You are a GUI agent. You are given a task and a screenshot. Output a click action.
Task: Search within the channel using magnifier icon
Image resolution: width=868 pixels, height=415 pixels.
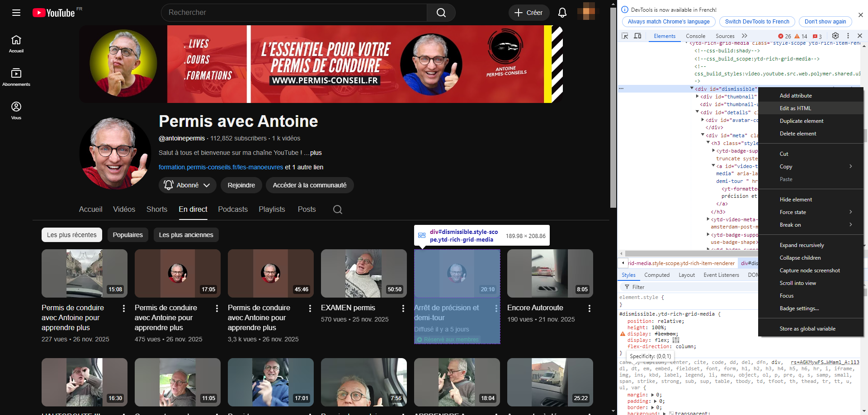[x=337, y=210]
